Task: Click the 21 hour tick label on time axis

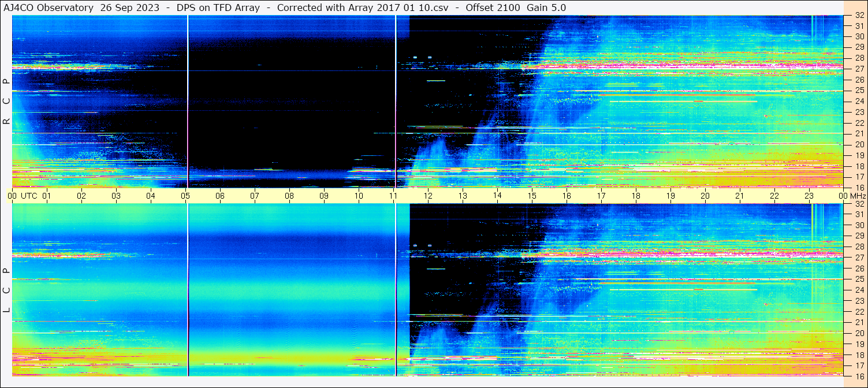Action: pyautogui.click(x=740, y=196)
